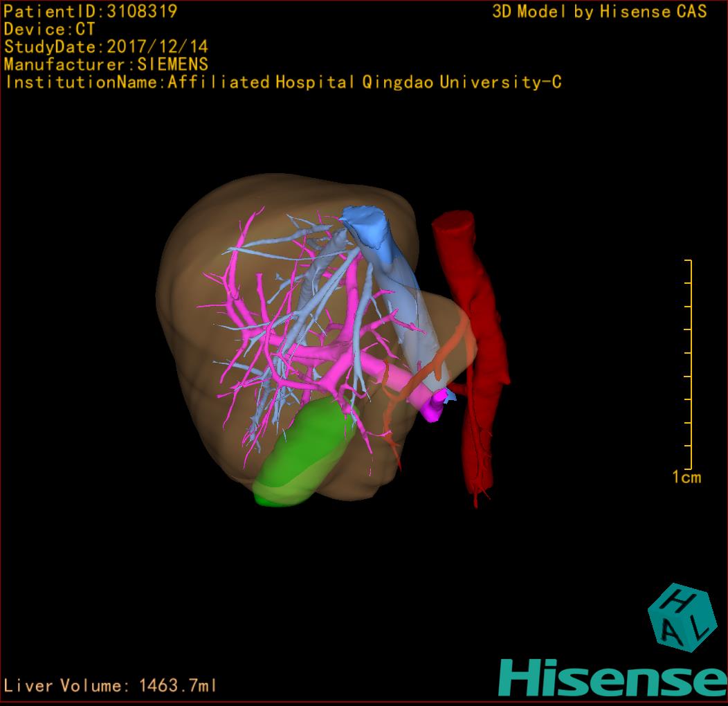Click the Manufacturer:SIEMENS label
The image size is (728, 706).
[106, 64]
